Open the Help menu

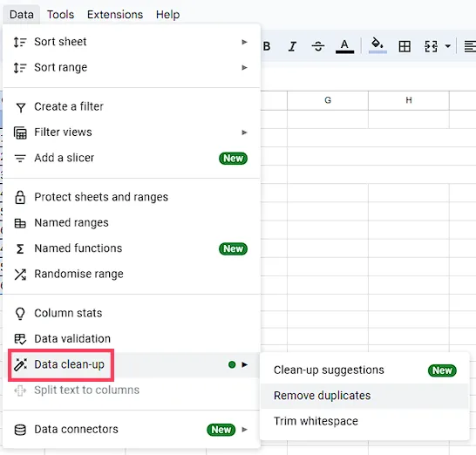167,14
